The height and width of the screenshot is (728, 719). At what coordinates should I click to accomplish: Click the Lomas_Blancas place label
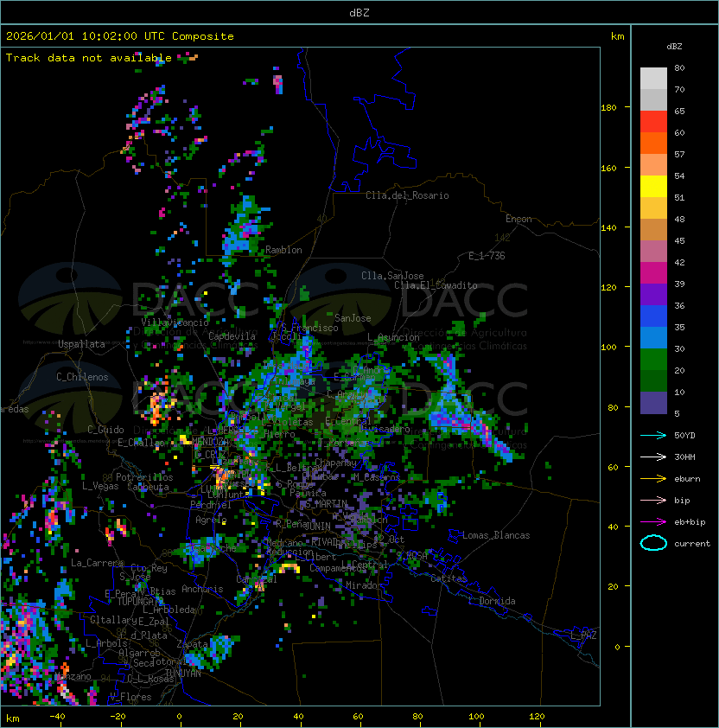496,535
